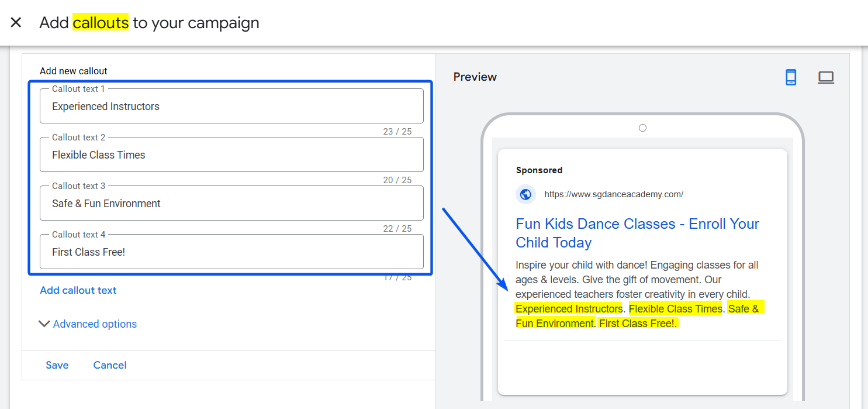Click the sgdanceacademy.com URL in preview
This screenshot has width=868, height=409.
tap(614, 194)
